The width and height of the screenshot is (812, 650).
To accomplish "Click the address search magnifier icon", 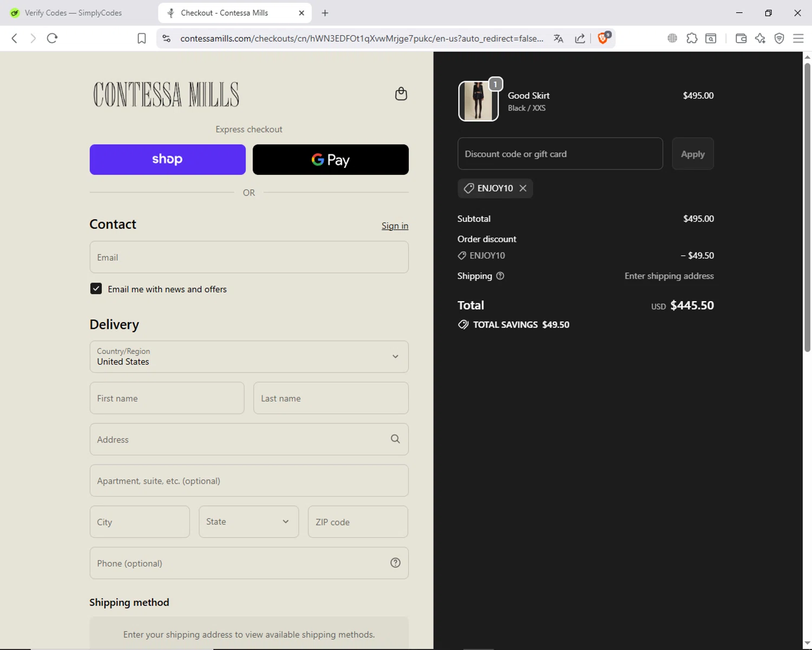I will pos(395,439).
